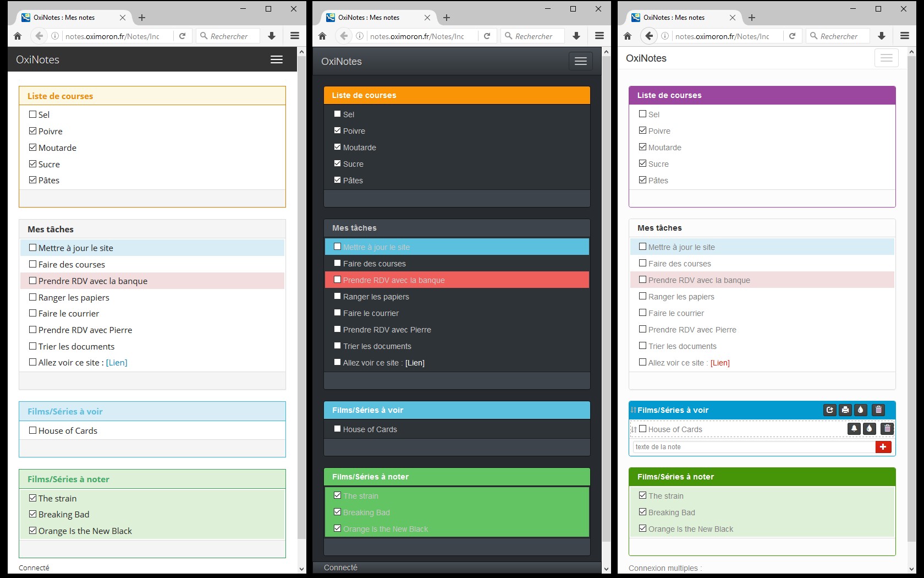Open downloads in middle browser window
The image size is (924, 578).
point(576,36)
